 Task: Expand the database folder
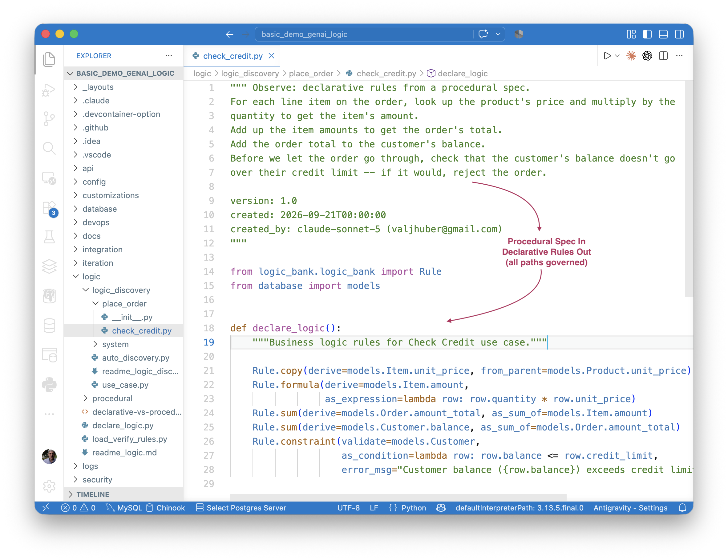[x=123, y=209]
